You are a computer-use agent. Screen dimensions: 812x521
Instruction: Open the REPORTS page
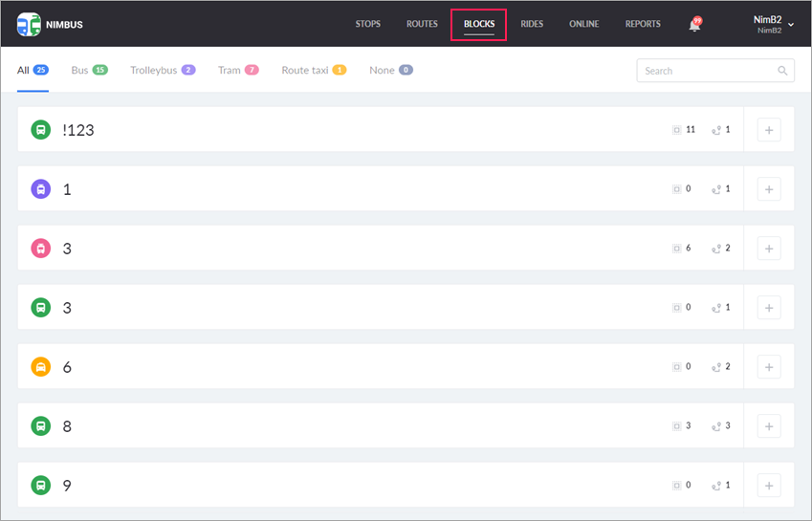[x=643, y=24]
